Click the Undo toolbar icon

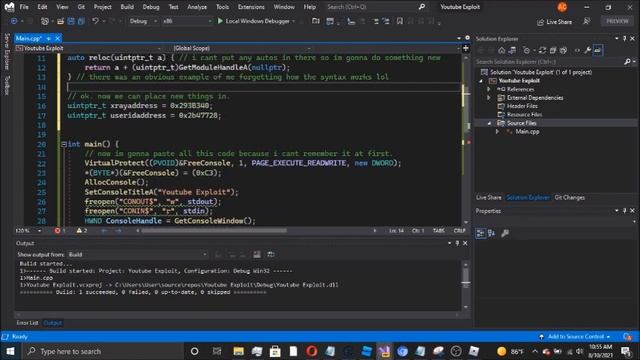(x=95, y=21)
